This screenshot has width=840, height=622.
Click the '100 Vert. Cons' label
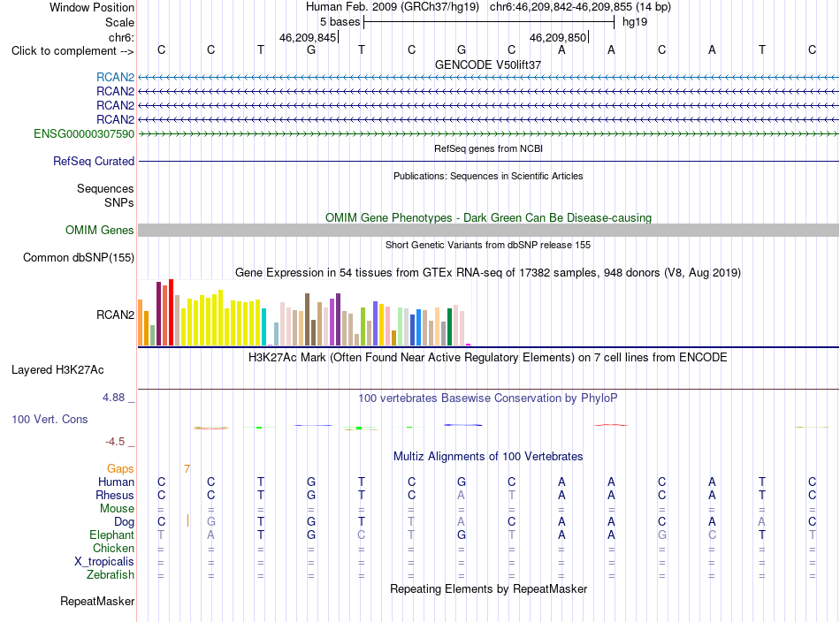click(x=50, y=419)
